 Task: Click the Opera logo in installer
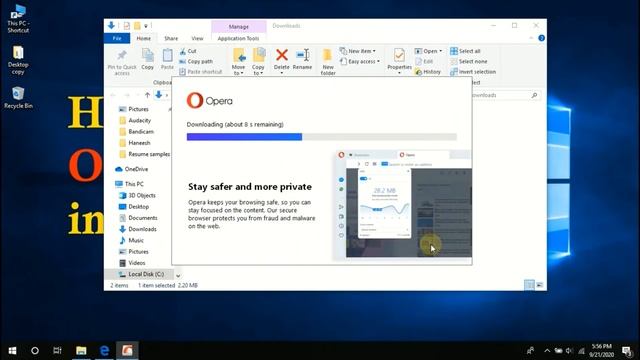coord(209,100)
